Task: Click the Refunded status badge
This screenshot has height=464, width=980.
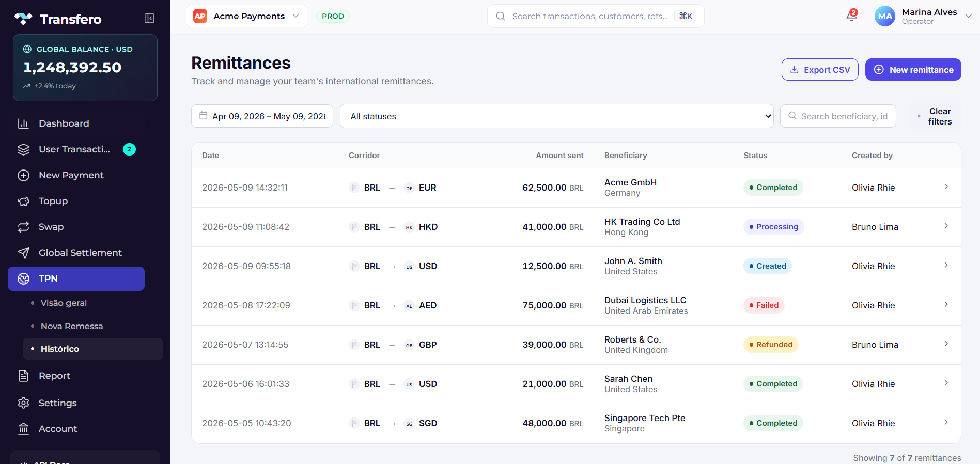Action: (x=771, y=345)
